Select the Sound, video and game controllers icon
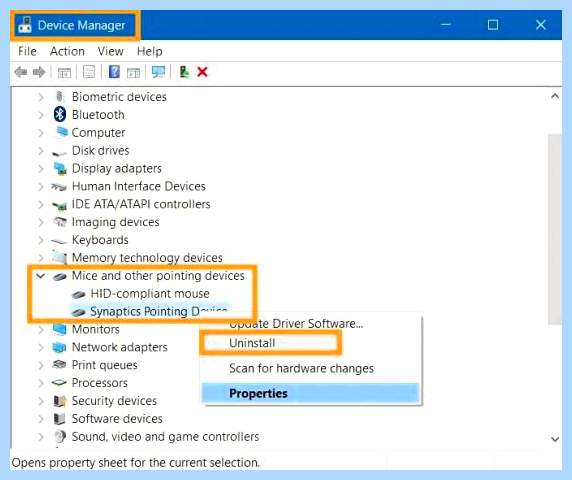The height and width of the screenshot is (480, 572). click(x=60, y=436)
